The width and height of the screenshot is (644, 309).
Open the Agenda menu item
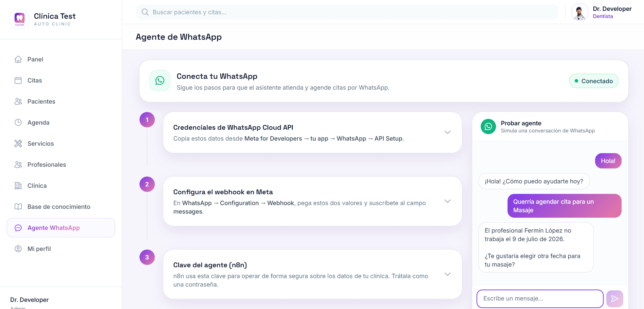click(61, 123)
